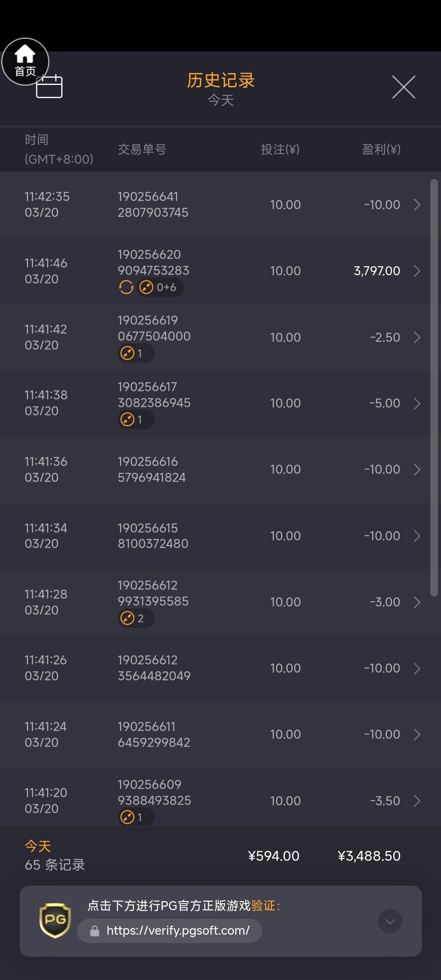
Task: Open details arrow for -2.50 record
Action: [x=417, y=337]
